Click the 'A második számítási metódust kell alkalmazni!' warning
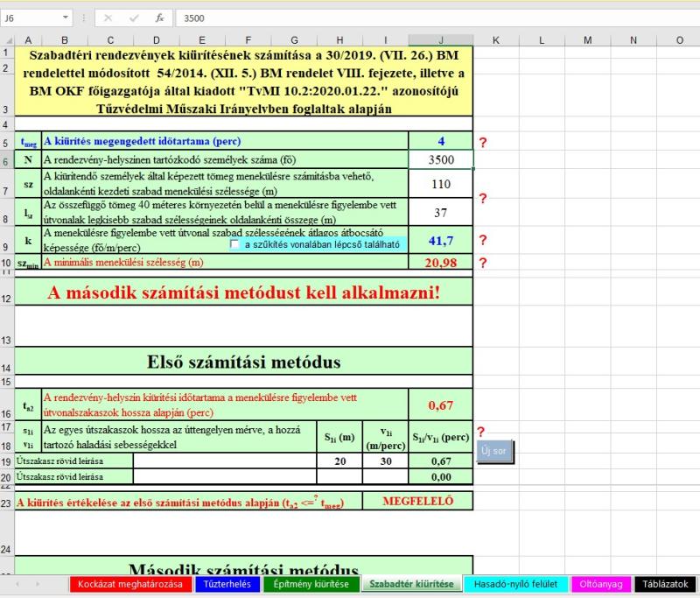 pos(244,292)
